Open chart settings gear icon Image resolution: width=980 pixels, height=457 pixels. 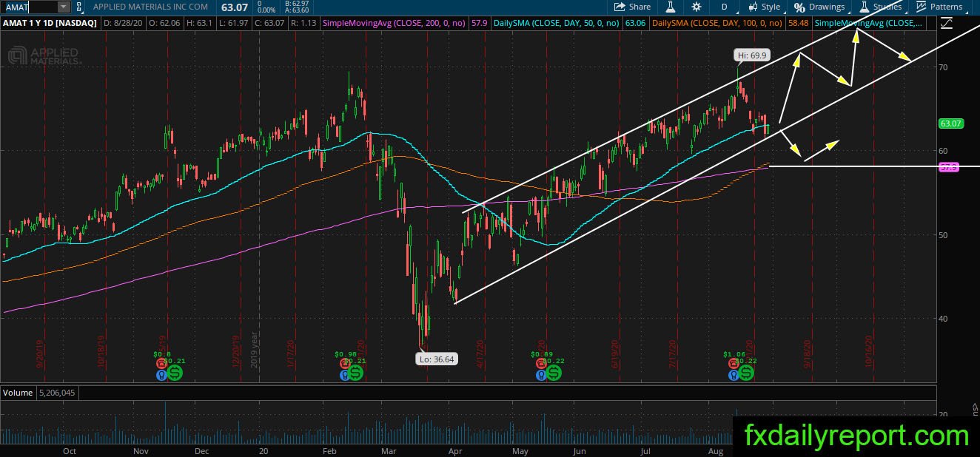697,7
